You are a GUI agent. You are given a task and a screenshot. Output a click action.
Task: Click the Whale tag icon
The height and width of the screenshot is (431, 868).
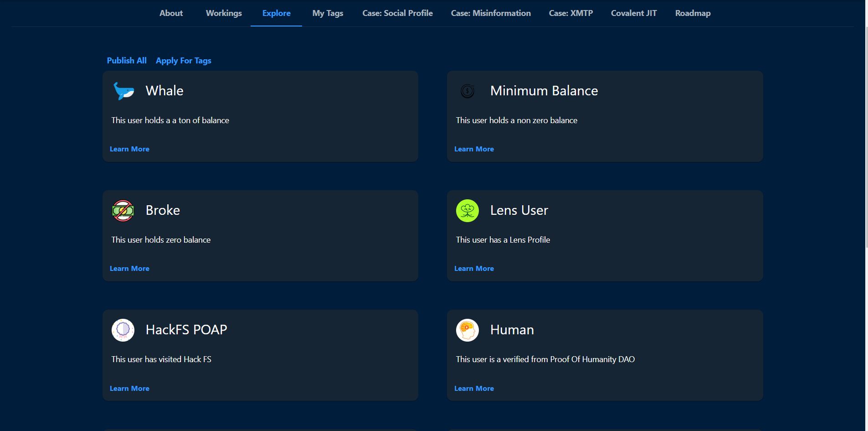pyautogui.click(x=123, y=91)
